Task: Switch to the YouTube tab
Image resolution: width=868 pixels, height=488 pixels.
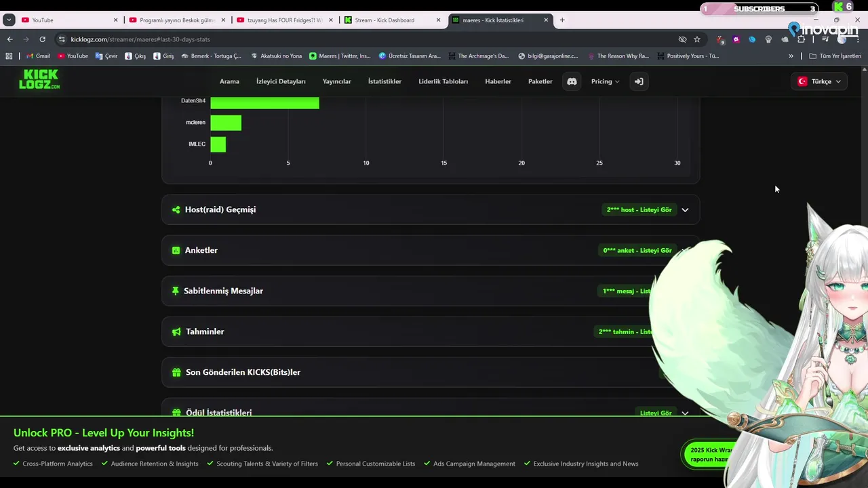Action: tap(68, 20)
